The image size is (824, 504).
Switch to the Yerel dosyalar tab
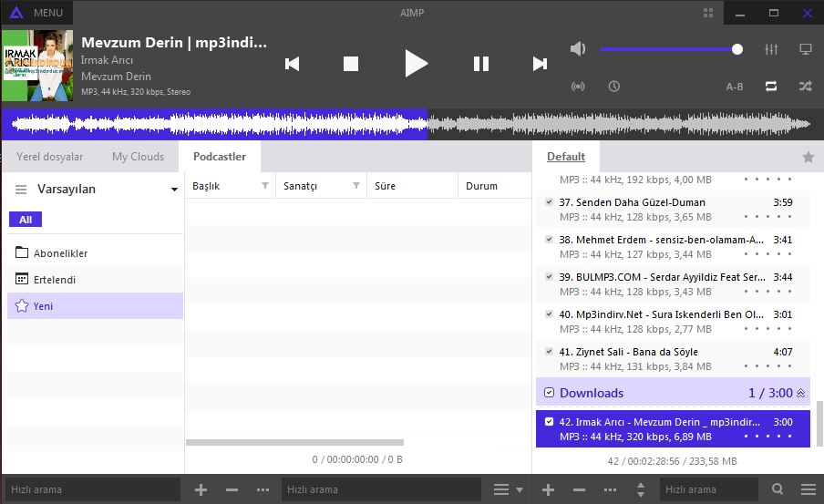(x=49, y=157)
